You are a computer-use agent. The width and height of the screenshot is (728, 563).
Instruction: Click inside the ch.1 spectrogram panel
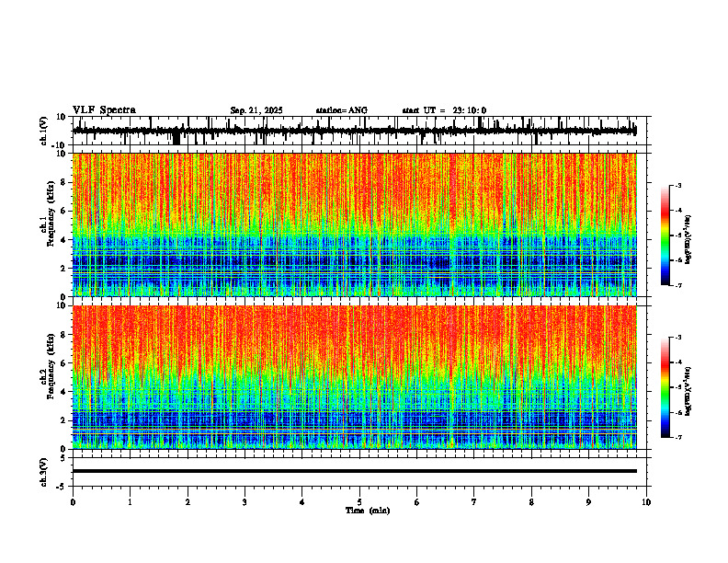tap(354, 224)
